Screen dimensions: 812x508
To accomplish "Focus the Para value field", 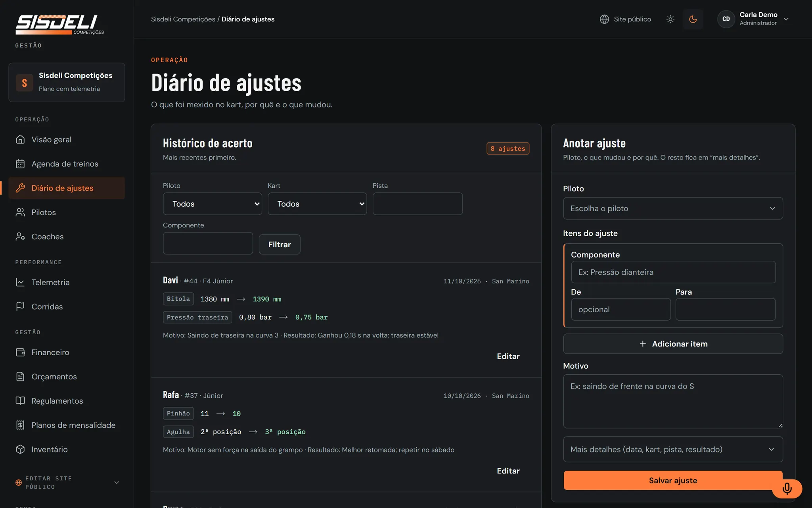I will click(x=726, y=309).
